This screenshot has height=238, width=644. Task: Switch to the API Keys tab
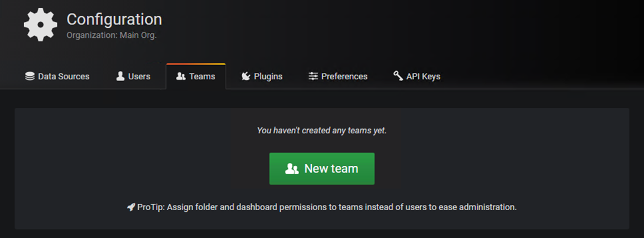click(x=423, y=76)
